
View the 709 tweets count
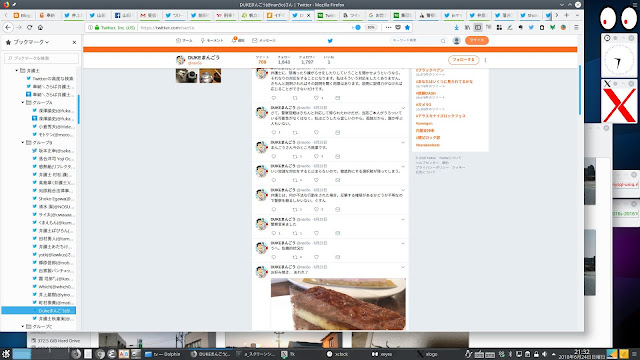pos(262,60)
